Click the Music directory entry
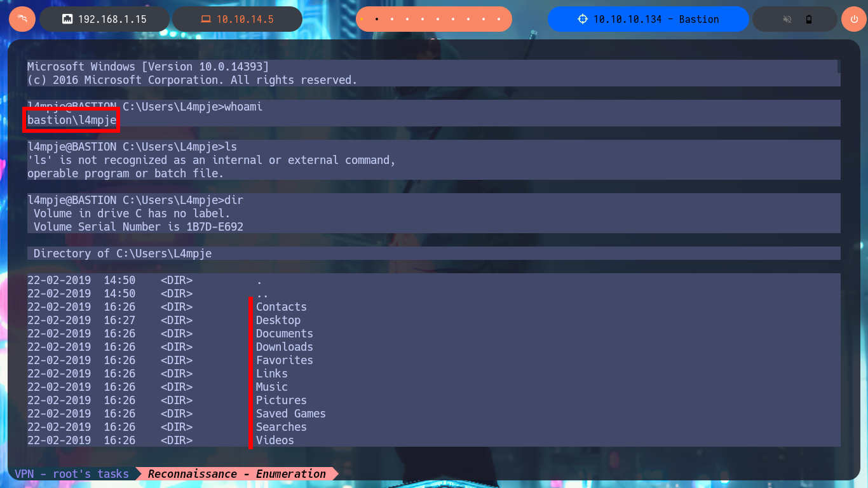 272,387
